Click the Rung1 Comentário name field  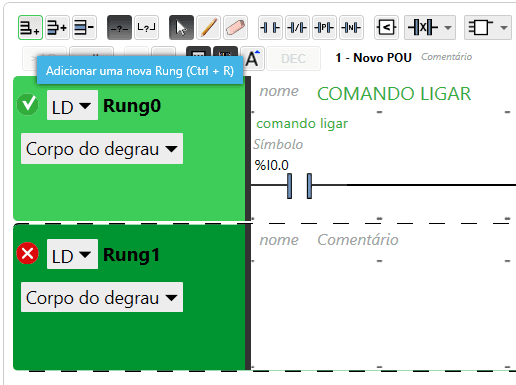358,240
